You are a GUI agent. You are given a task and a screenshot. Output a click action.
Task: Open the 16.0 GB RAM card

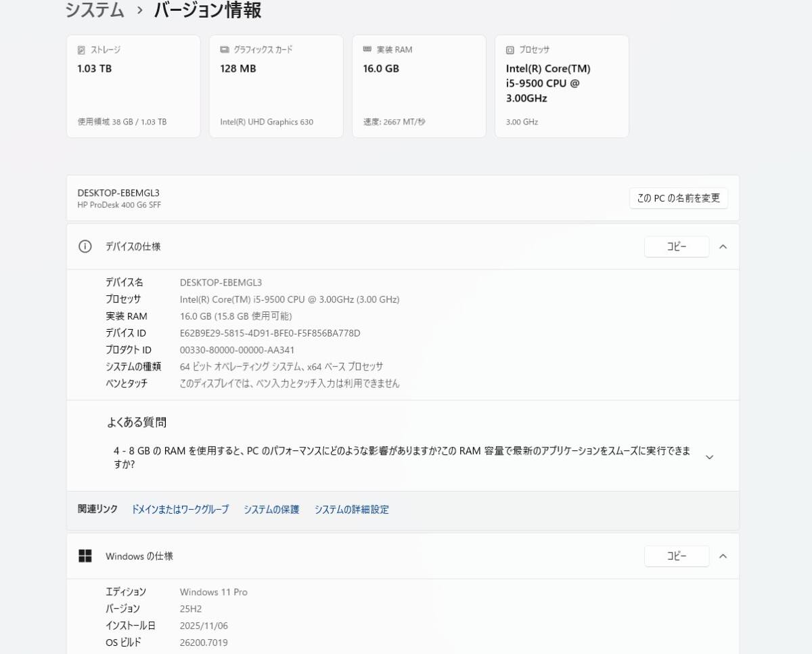click(x=419, y=87)
